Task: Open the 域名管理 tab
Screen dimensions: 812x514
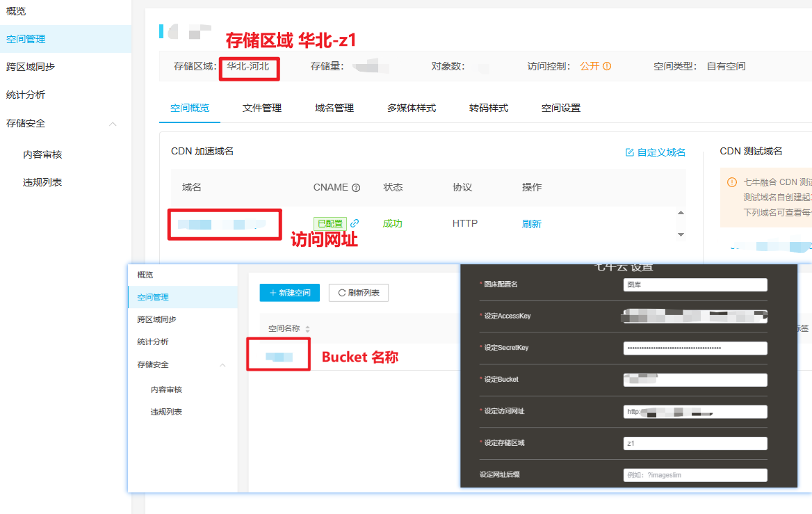Action: coord(334,109)
